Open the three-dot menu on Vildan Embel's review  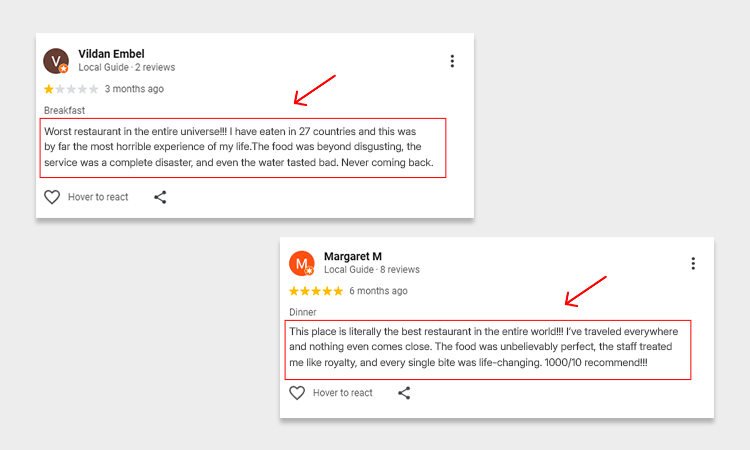click(452, 61)
